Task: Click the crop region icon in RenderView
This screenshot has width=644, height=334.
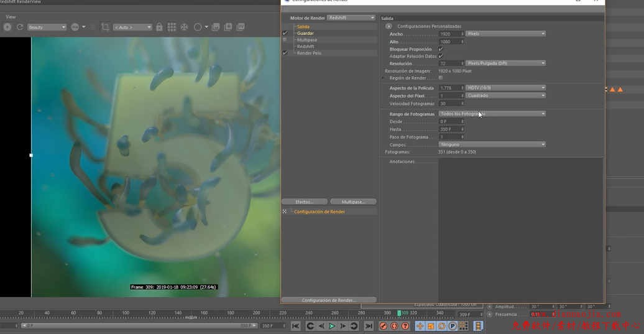Action: pyautogui.click(x=105, y=27)
